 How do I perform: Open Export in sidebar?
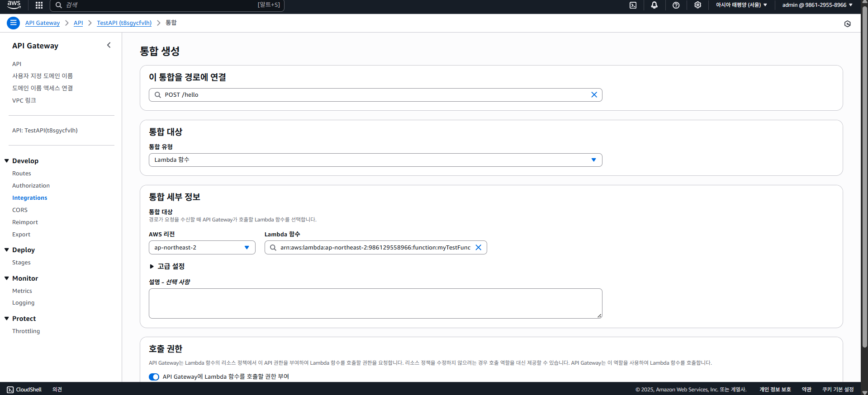tap(21, 235)
